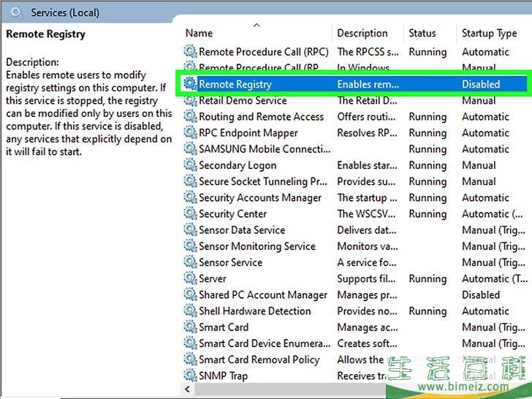Sort by the Status column header
The height and width of the screenshot is (399, 532).
[422, 33]
